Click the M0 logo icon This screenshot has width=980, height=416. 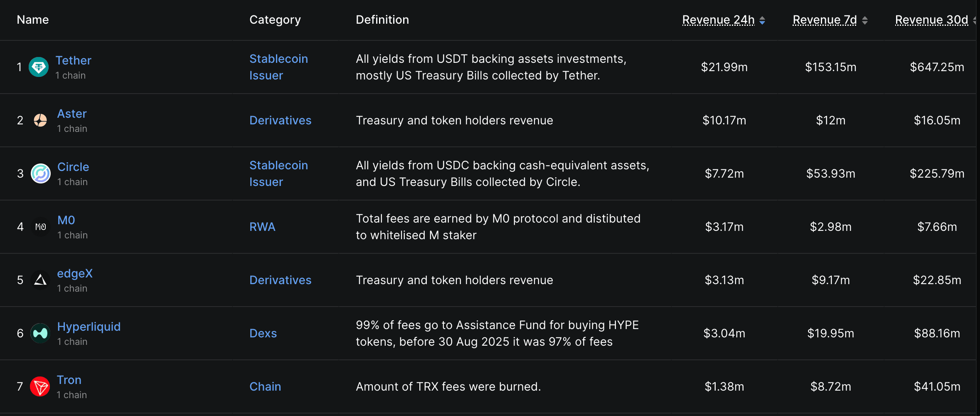[41, 227]
